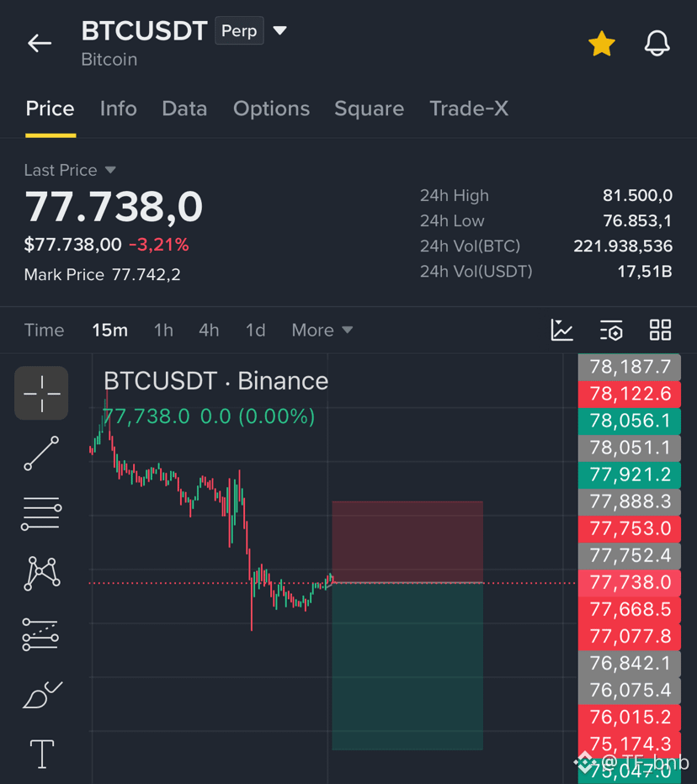Click the current price 77,738.0 label
This screenshot has height=784, width=697.
[630, 582]
